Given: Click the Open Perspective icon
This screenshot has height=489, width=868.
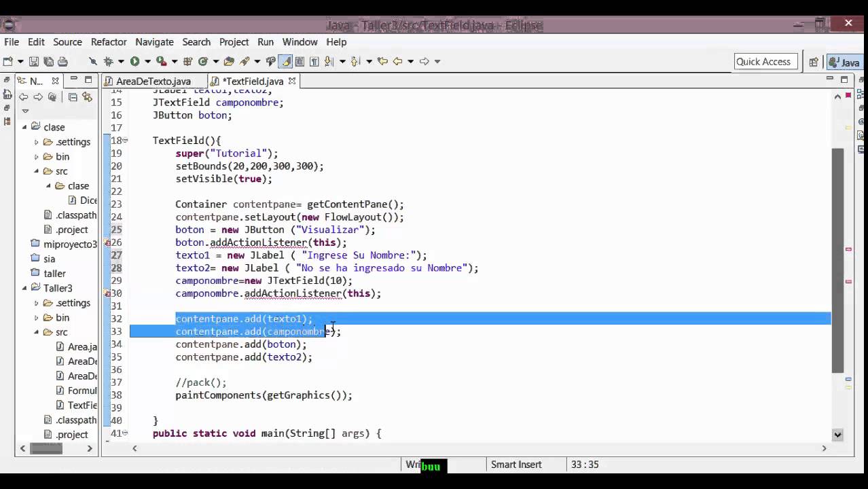Looking at the screenshot, I should pos(813,62).
